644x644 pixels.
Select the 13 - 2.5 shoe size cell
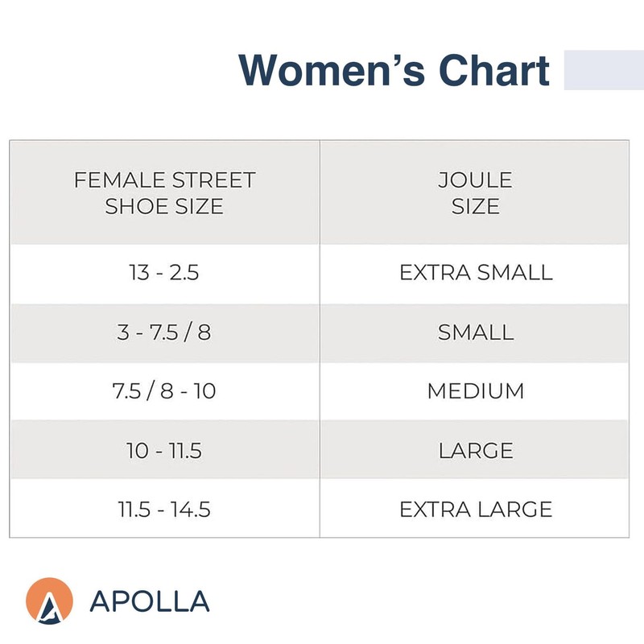(x=163, y=273)
